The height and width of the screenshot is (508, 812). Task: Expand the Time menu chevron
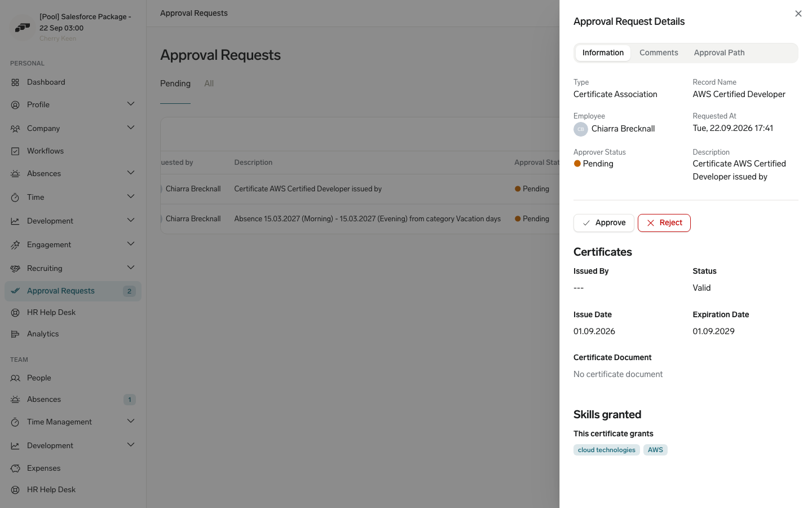[131, 196]
